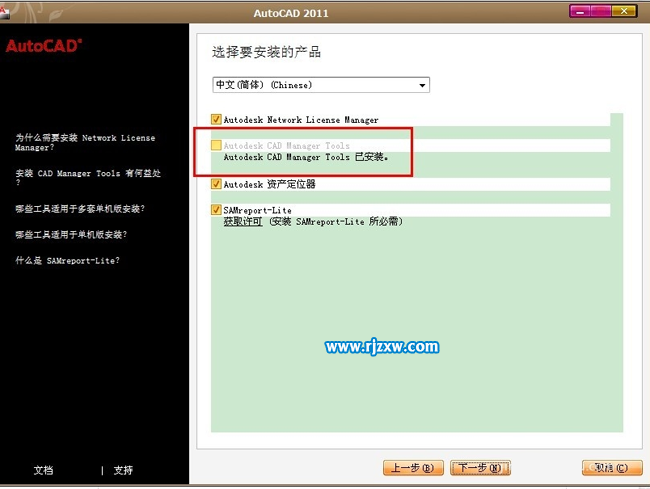Open help: 哪些工具适用于单机版安装?
Screen dimensions: 650x489
click(71, 235)
